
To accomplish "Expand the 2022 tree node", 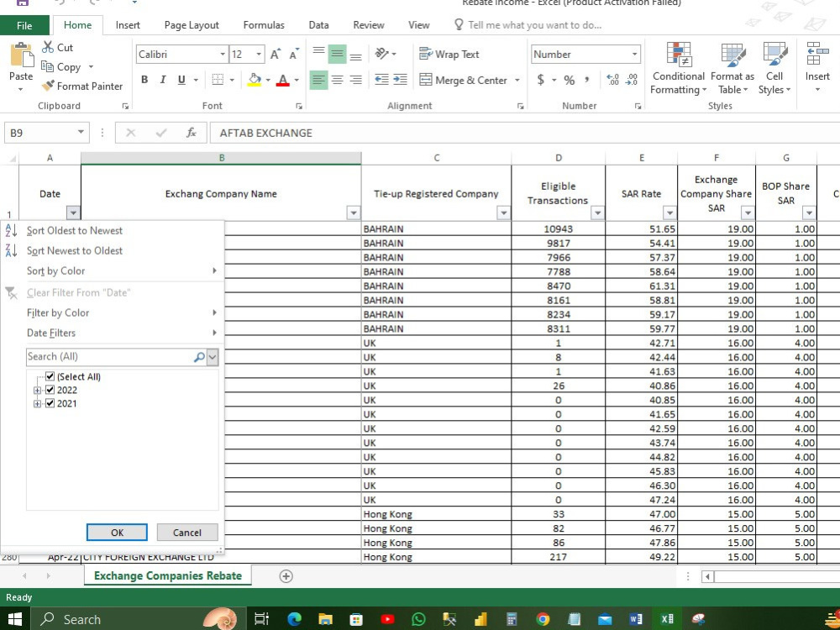I will [37, 390].
